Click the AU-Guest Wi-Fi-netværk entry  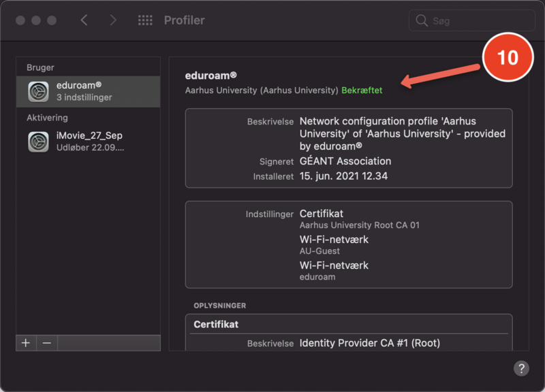(334, 244)
